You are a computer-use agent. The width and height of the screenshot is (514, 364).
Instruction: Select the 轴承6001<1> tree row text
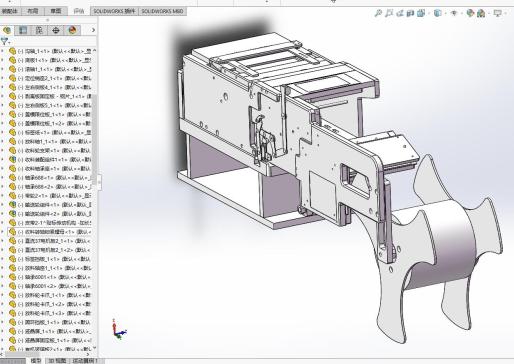tap(54, 277)
